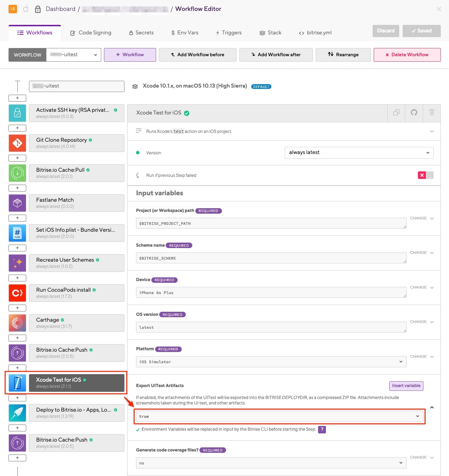The height and width of the screenshot is (476, 449).
Task: Open the Platform iOS Simulator dropdown
Action: point(271,362)
